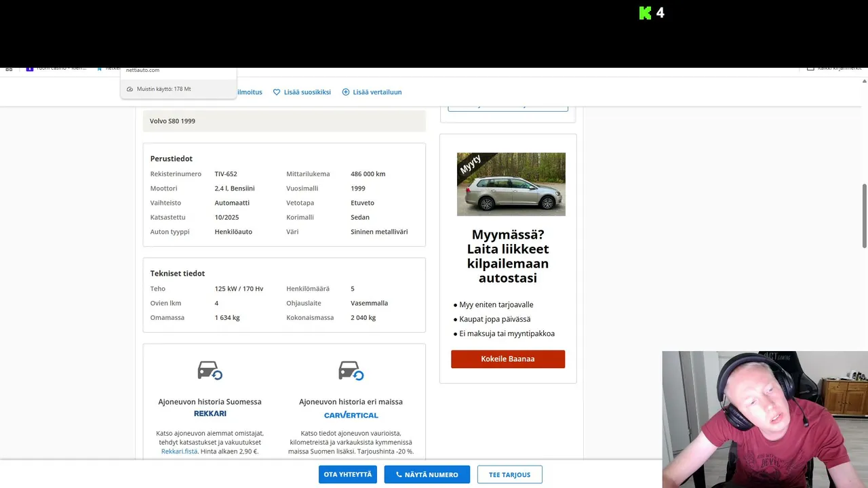
Task: Click the color Sininen metalliväri
Action: [379, 232]
